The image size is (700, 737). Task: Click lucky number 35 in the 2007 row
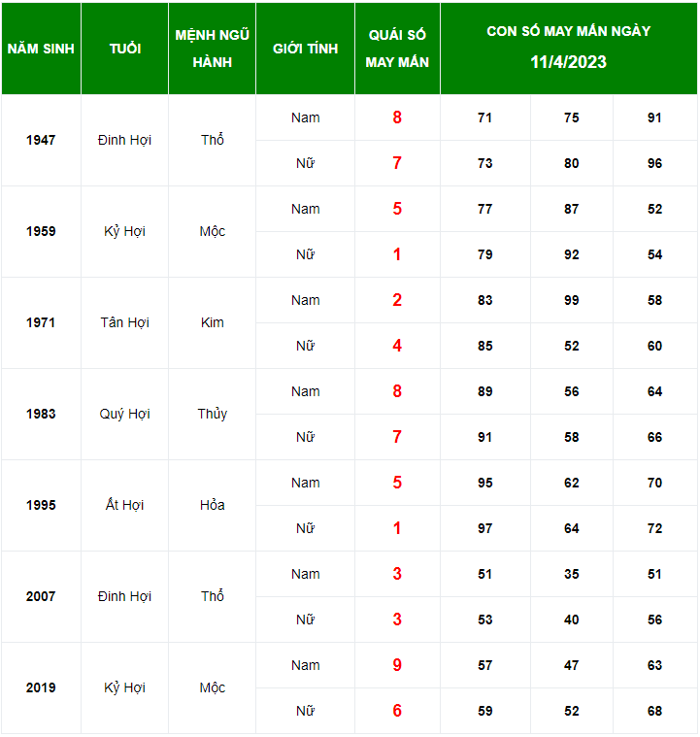coord(571,574)
